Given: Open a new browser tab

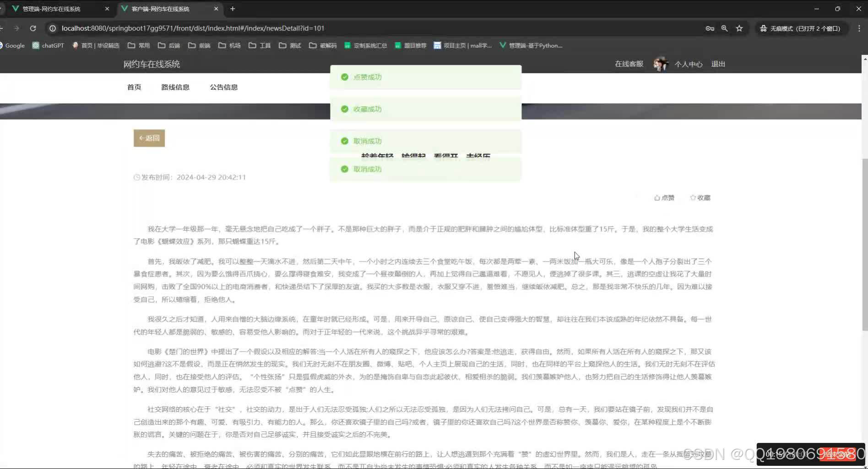Looking at the screenshot, I should (x=233, y=8).
